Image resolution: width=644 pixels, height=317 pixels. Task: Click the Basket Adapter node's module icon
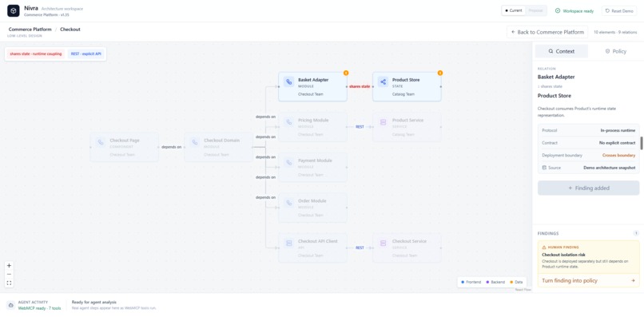(x=288, y=81)
